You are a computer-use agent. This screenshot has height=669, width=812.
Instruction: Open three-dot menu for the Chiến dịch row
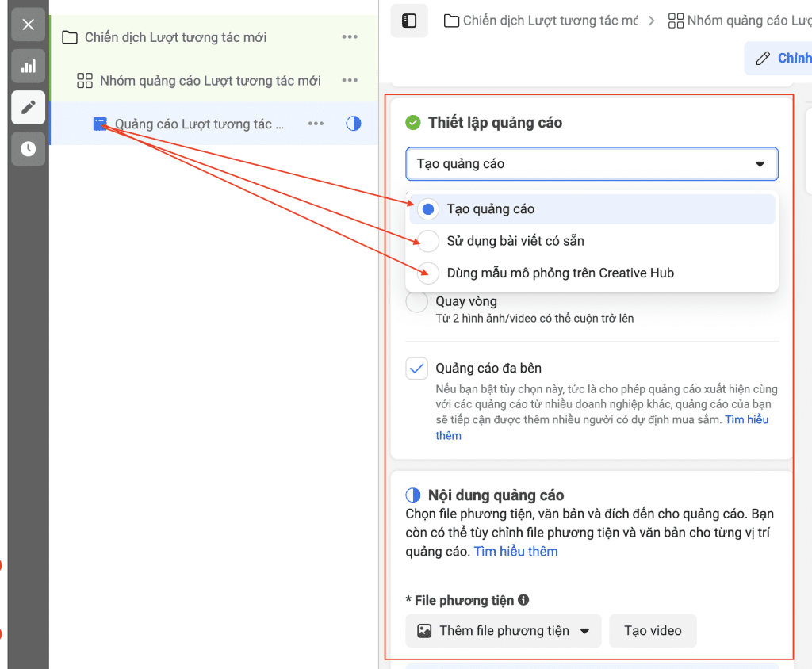click(350, 36)
